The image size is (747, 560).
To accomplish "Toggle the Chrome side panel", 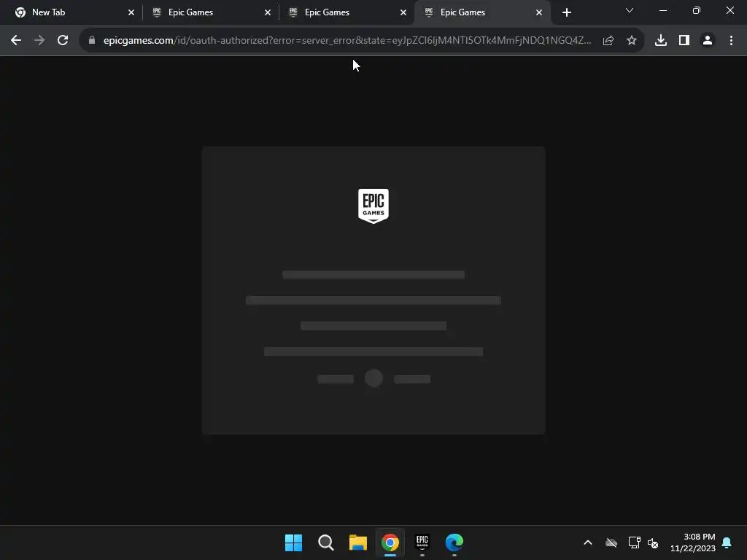I will (x=684, y=41).
